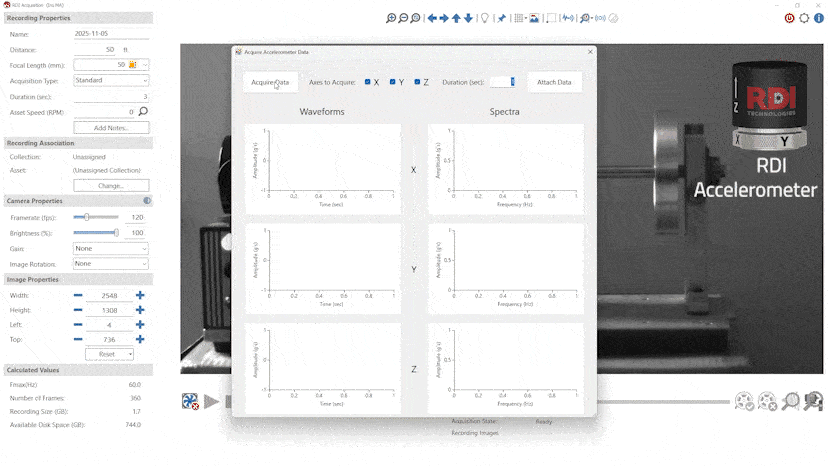Click the blue plus icon next to Width
The image size is (828, 466).
click(140, 295)
